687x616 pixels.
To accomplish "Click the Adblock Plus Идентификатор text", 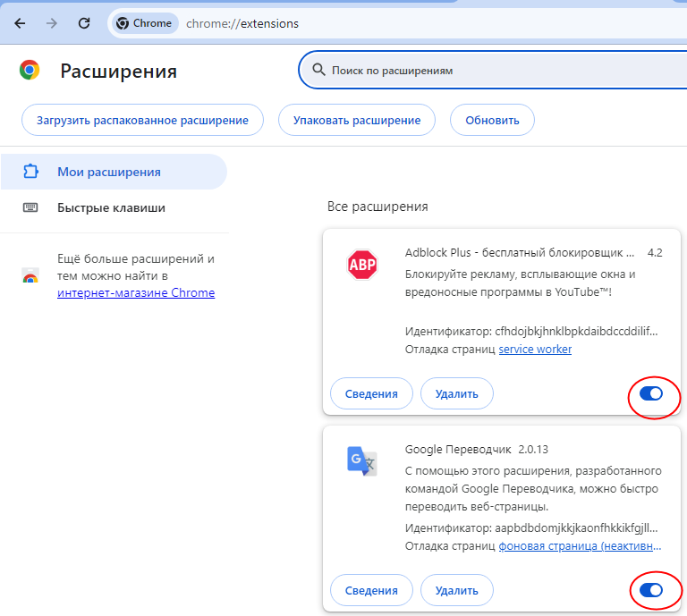I will point(531,331).
